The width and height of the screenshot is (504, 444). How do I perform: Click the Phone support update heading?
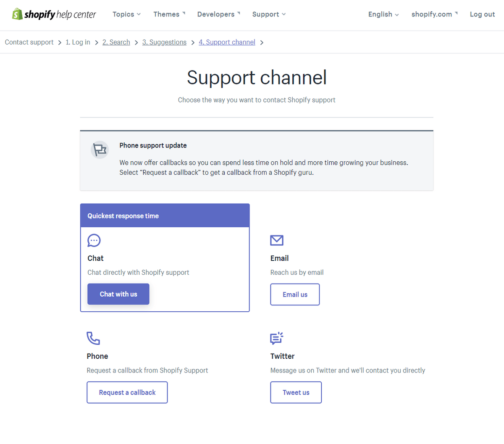click(x=153, y=145)
